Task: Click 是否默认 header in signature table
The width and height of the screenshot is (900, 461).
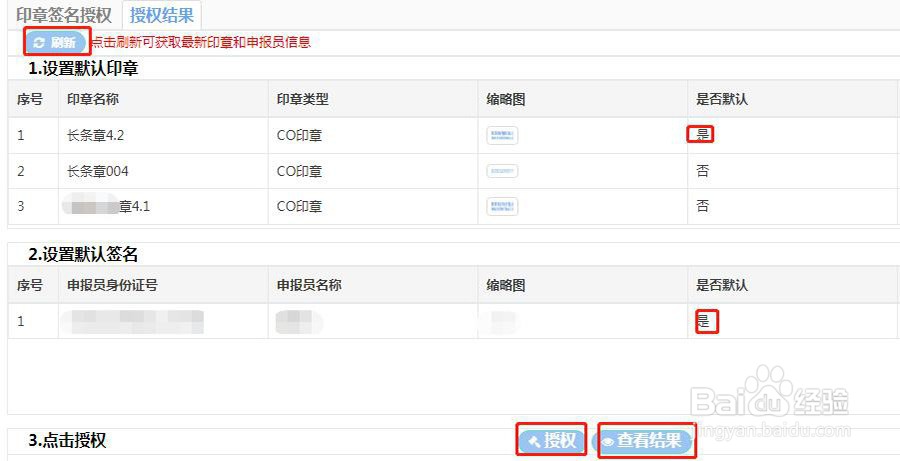Action: click(x=722, y=285)
